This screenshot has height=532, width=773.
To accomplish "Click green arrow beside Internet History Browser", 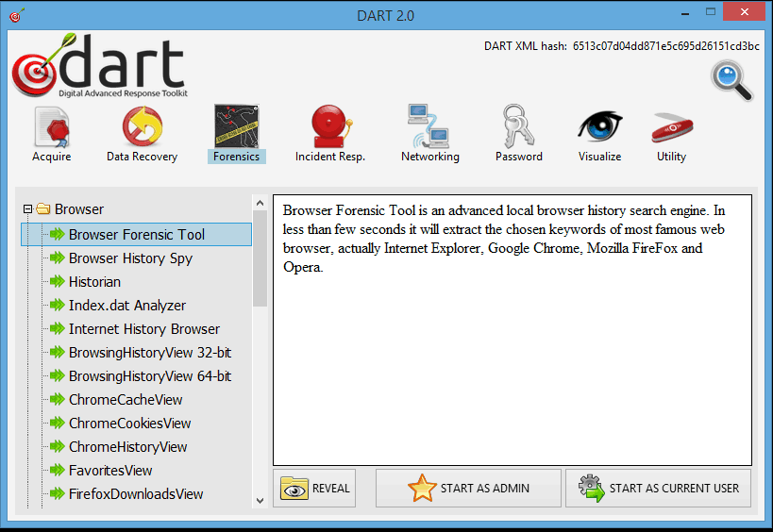I will (x=58, y=328).
